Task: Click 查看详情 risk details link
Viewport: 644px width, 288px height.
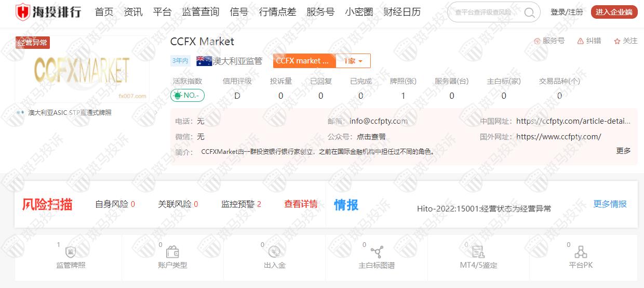Action: click(x=301, y=204)
